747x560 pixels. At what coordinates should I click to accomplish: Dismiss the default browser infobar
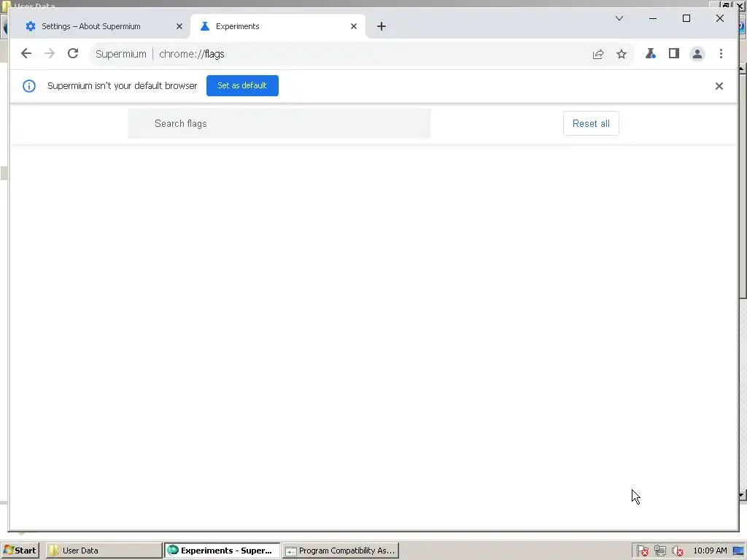pos(719,86)
